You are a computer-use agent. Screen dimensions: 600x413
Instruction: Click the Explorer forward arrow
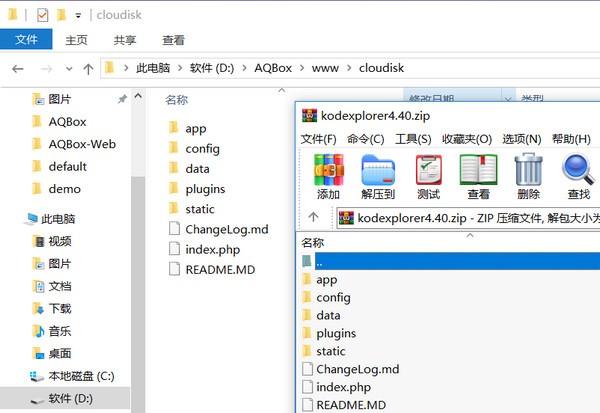[46, 69]
